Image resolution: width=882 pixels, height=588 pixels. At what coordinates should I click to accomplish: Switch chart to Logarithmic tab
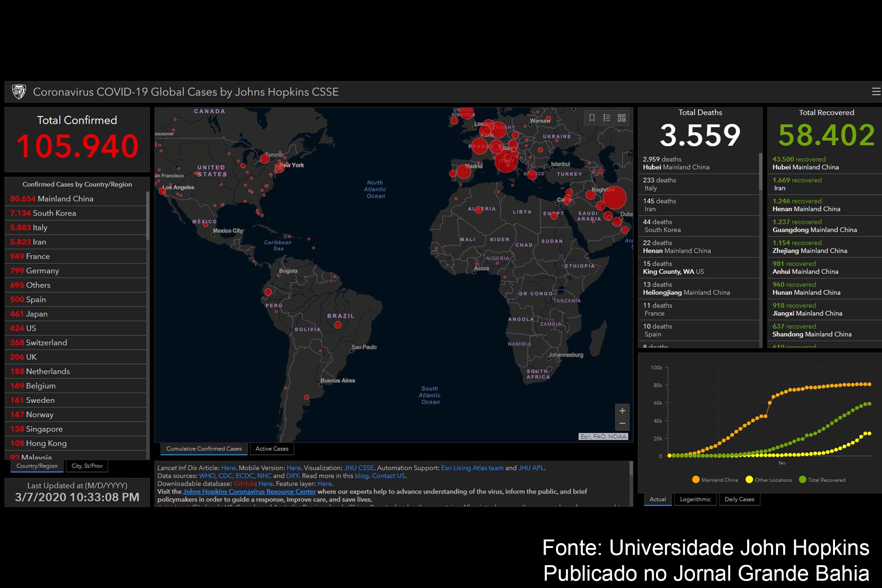pyautogui.click(x=695, y=499)
